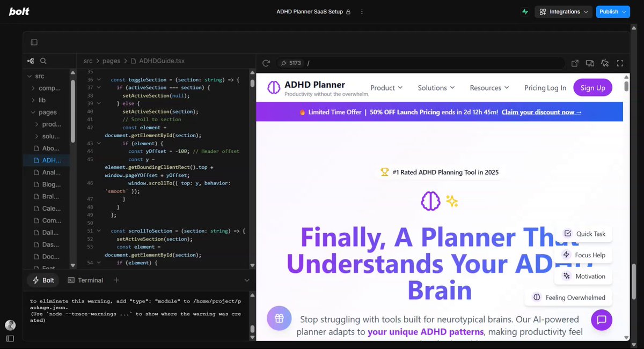Collapse the src folder
The height and width of the screenshot is (349, 644).
35,76
